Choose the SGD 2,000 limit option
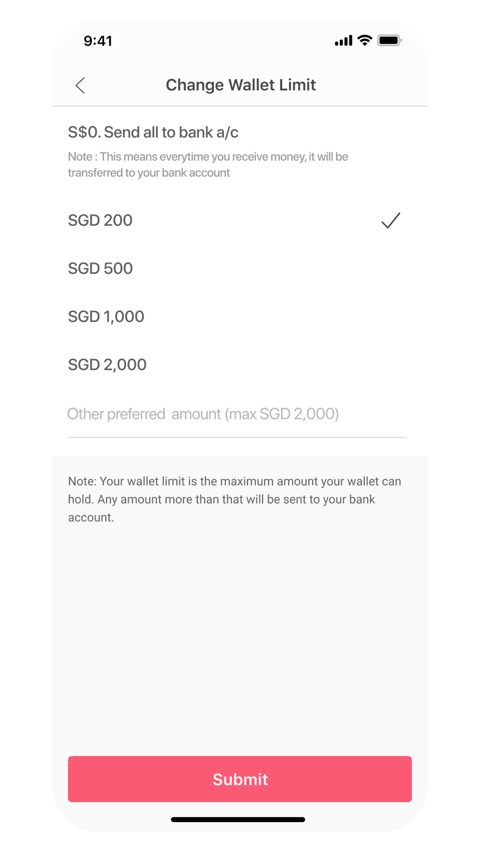Image resolution: width=482 pixels, height=868 pixels. (240, 364)
